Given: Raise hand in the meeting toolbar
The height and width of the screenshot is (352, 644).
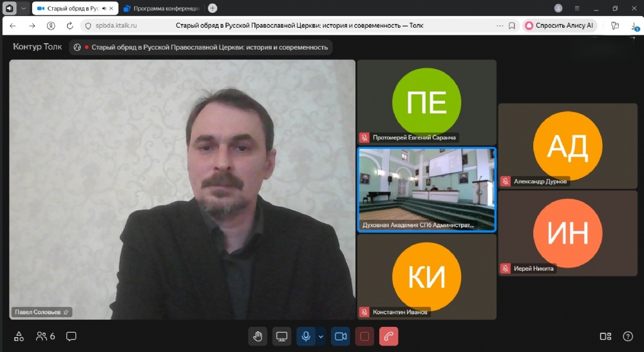Looking at the screenshot, I should [x=258, y=337].
